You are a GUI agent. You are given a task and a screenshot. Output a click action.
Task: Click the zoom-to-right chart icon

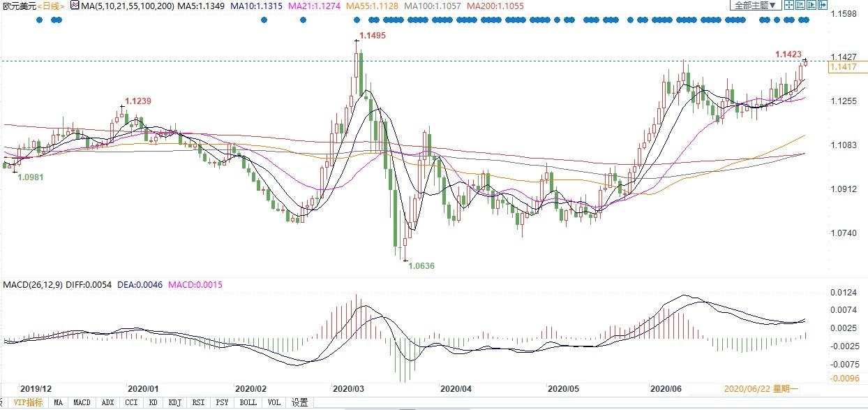810,5
